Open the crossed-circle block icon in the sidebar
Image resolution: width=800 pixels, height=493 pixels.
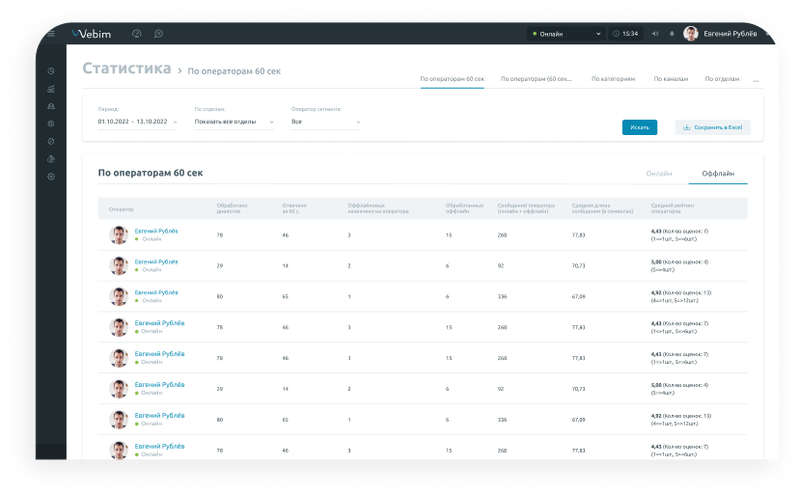[51, 141]
